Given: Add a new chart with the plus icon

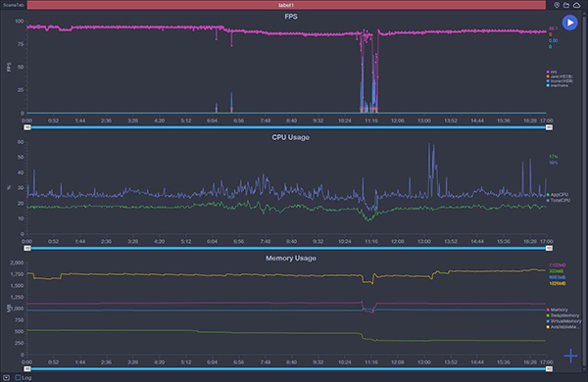Looking at the screenshot, I should (x=570, y=356).
